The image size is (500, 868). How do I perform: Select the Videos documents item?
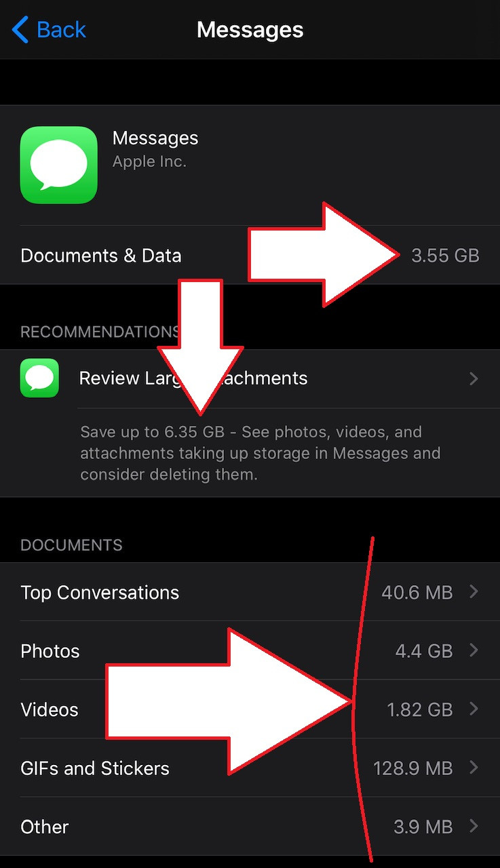click(250, 709)
